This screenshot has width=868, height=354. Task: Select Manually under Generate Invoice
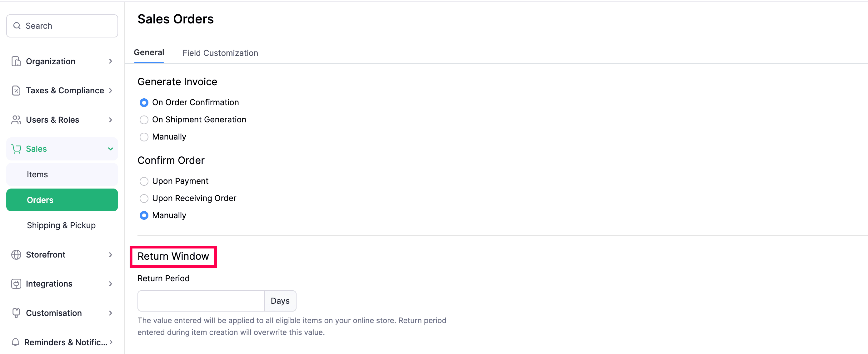[x=144, y=137]
